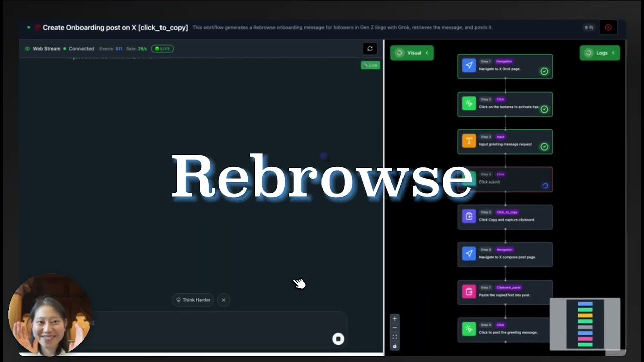Select the Step 2 green click cursor icon
Image resolution: width=644 pixels, height=362 pixels.
click(x=469, y=104)
